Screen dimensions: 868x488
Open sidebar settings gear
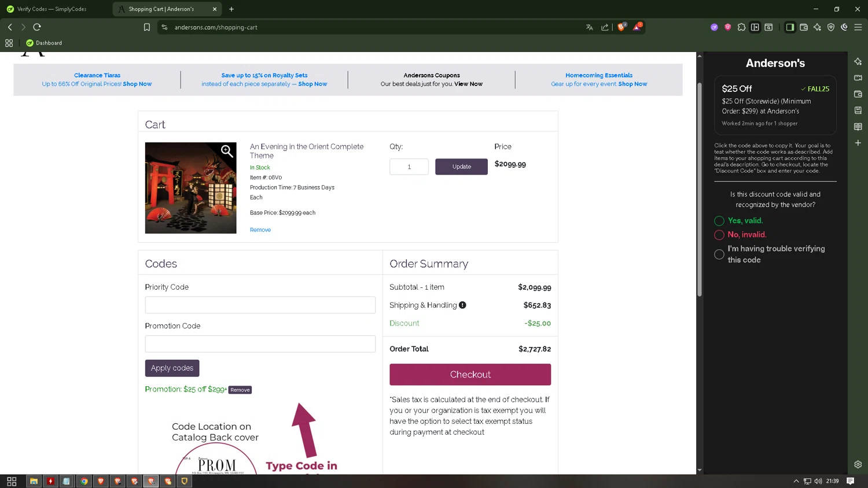[858, 464]
